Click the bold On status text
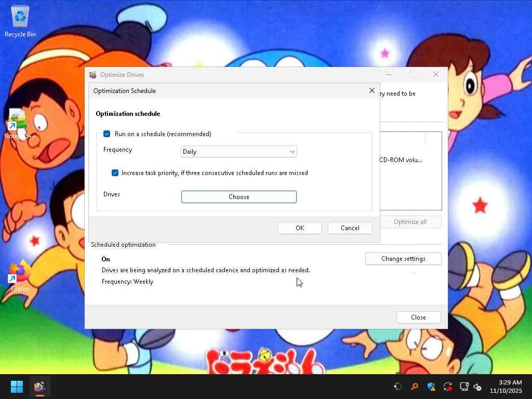 pos(105,259)
